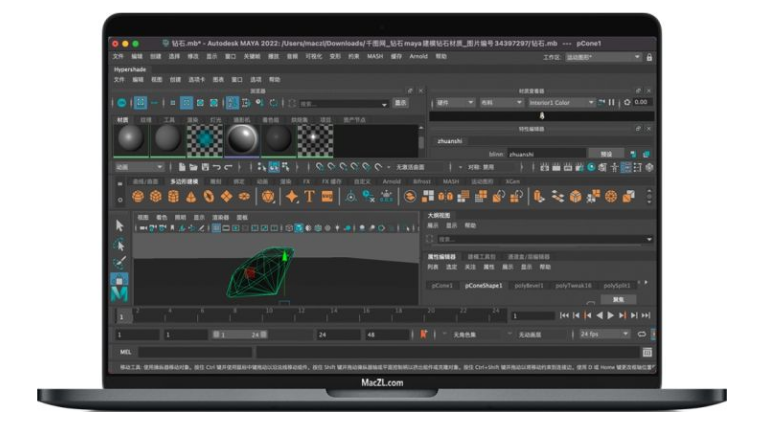Click the New Scene icon on status line
Screen dimensions: 772x427
[x=182, y=167]
